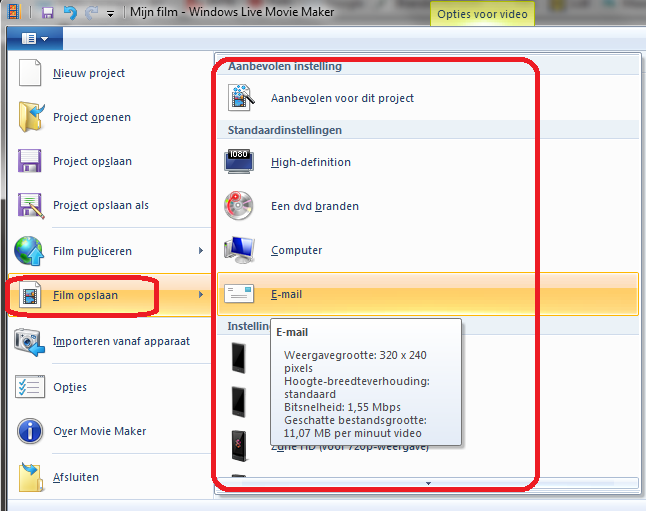Click the Save icon in quick access toolbar
Screen dimensions: 646x511
[48, 13]
